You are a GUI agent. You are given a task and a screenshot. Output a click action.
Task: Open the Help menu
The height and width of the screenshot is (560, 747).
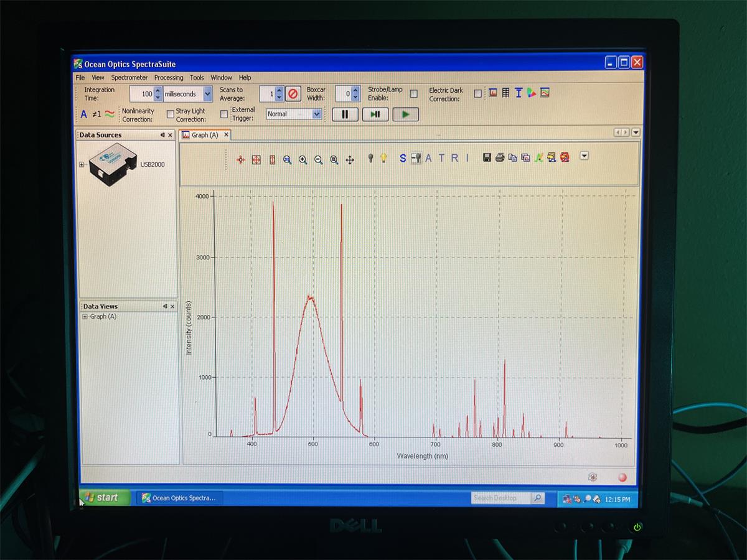coord(245,78)
